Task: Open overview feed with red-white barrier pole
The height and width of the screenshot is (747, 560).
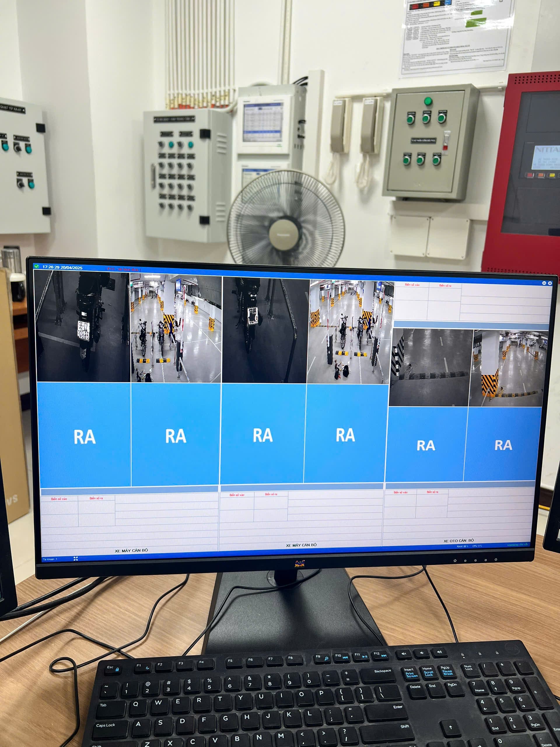Action: click(x=351, y=331)
